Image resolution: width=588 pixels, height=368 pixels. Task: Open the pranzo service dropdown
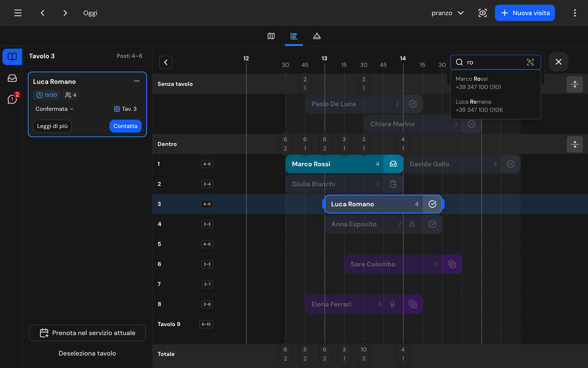(447, 13)
